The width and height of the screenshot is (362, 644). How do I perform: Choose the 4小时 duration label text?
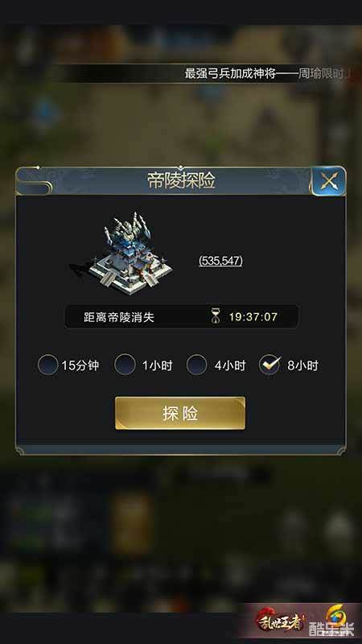[230, 365]
